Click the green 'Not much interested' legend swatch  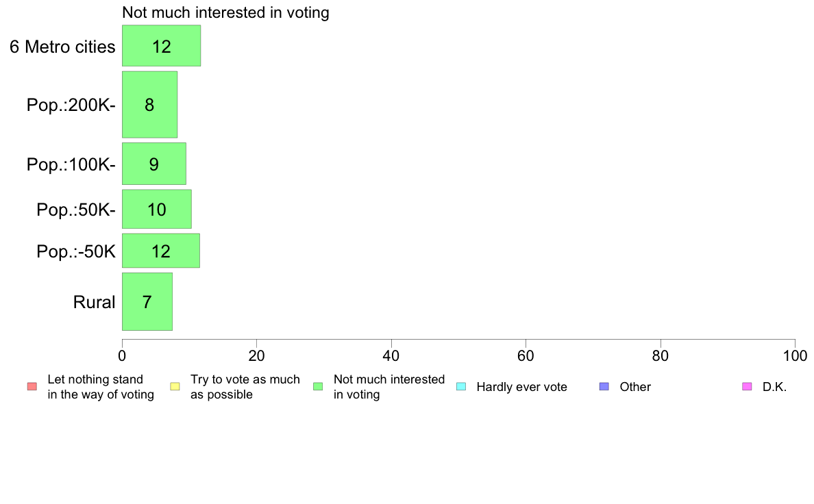(318, 387)
